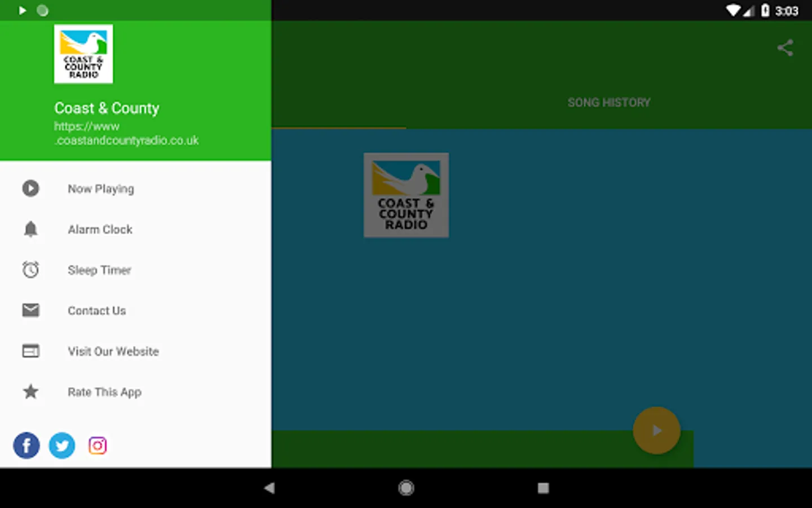Screen dimensions: 812x508
Task: Open Now Playing from the drawer
Action: click(x=135, y=189)
